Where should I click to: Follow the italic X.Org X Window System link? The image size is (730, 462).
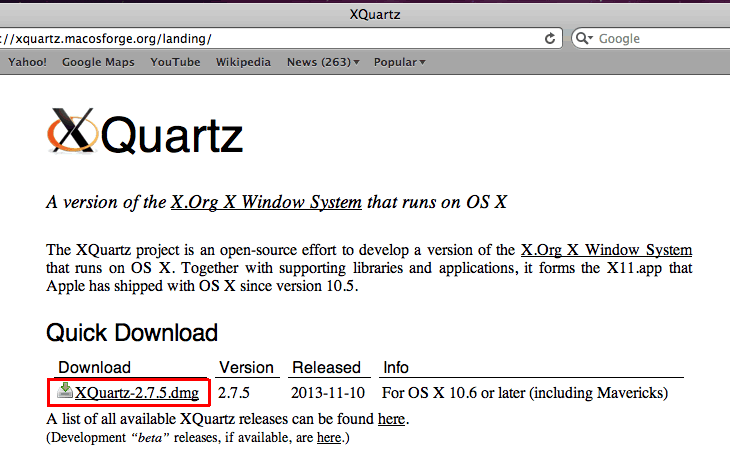pos(266,202)
